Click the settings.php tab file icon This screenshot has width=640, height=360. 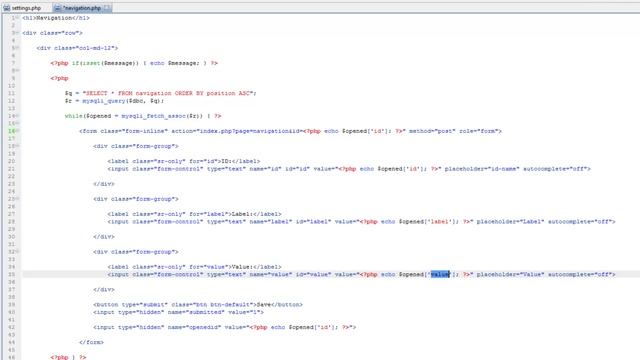pos(7,8)
